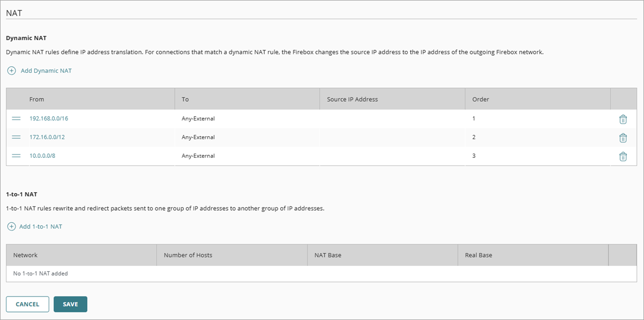Click the reorder handle for 172.16.0.0/12

click(17, 138)
